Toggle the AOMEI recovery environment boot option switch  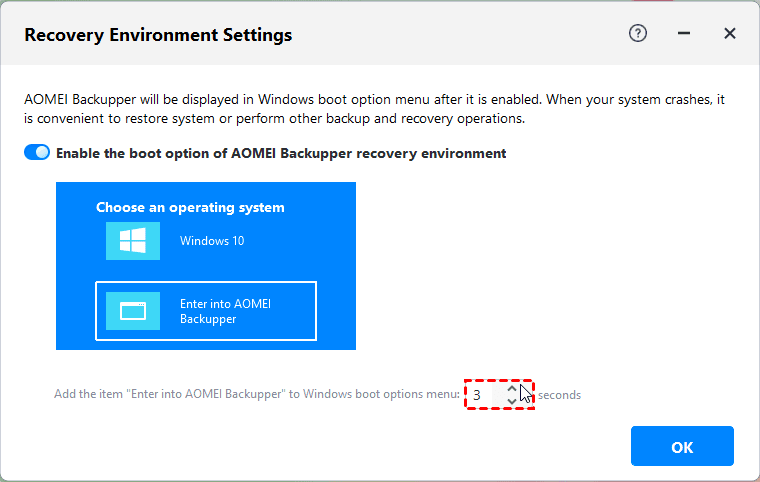tap(37, 153)
